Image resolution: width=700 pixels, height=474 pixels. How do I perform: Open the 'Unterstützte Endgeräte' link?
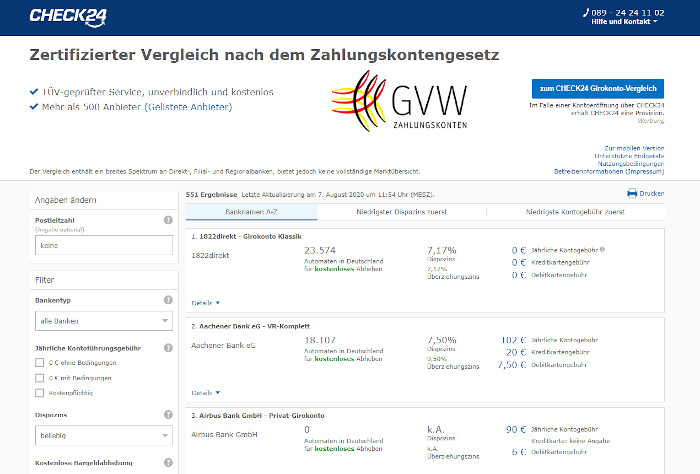point(629,156)
